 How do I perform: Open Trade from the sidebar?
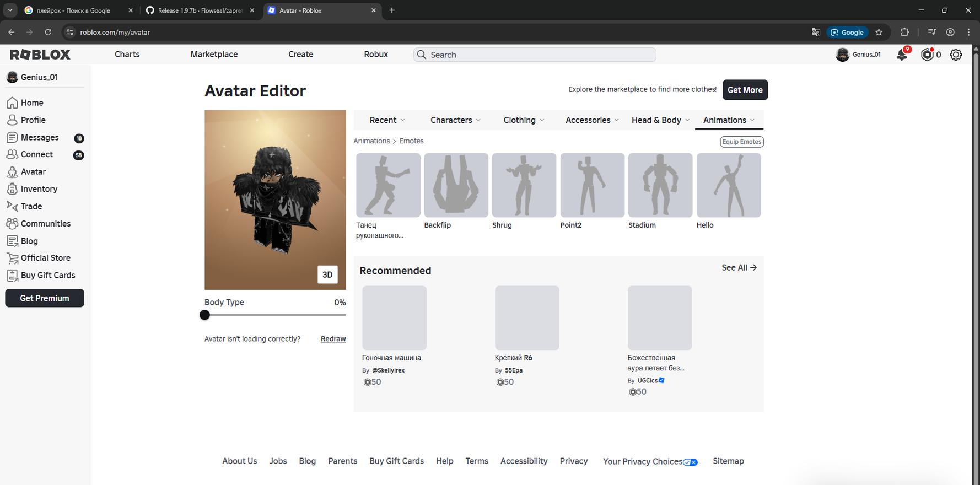coord(31,206)
